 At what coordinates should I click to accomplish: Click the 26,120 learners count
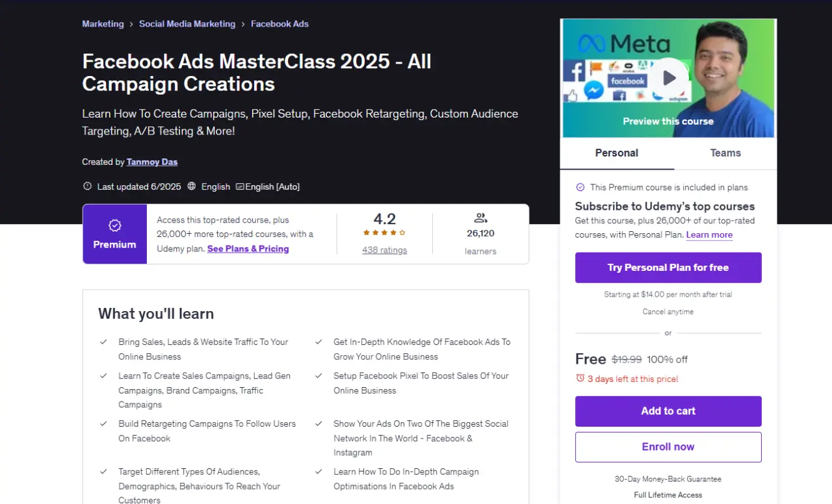480,233
